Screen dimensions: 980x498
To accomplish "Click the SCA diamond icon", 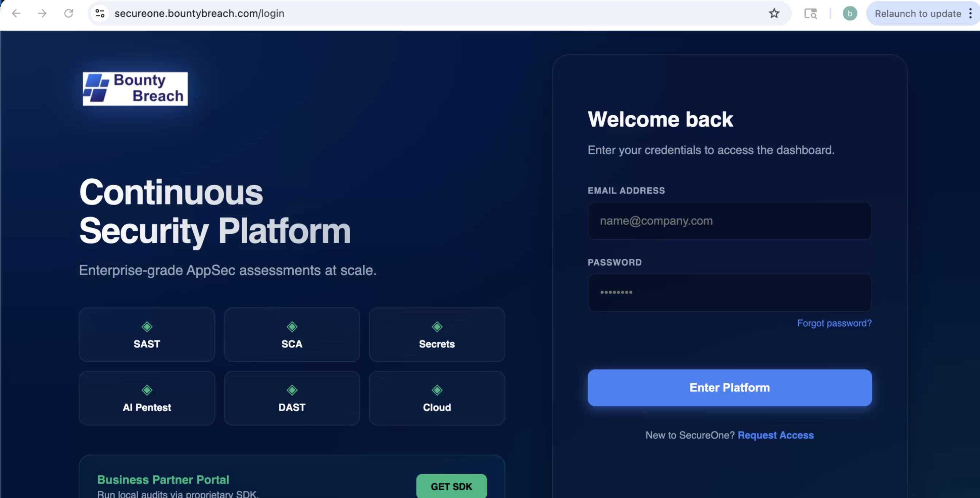I will pos(292,327).
